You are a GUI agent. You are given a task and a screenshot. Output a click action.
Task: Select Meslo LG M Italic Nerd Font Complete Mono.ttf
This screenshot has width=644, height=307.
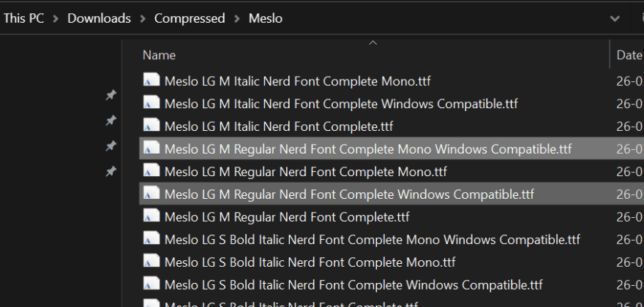[x=297, y=81]
